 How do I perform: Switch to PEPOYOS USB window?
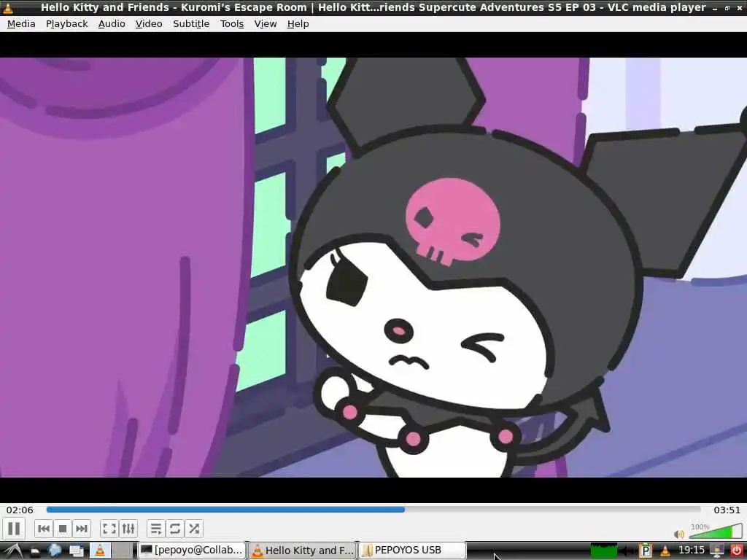point(412,551)
